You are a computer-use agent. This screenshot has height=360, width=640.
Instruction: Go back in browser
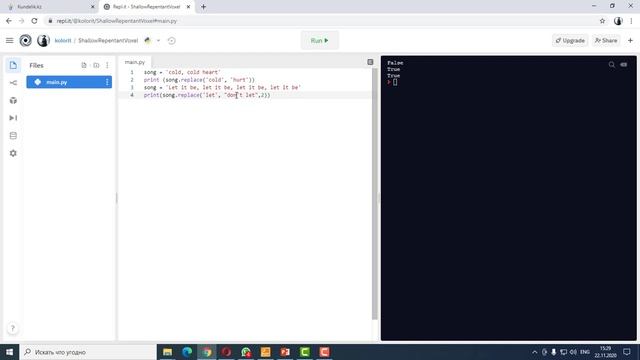9,21
